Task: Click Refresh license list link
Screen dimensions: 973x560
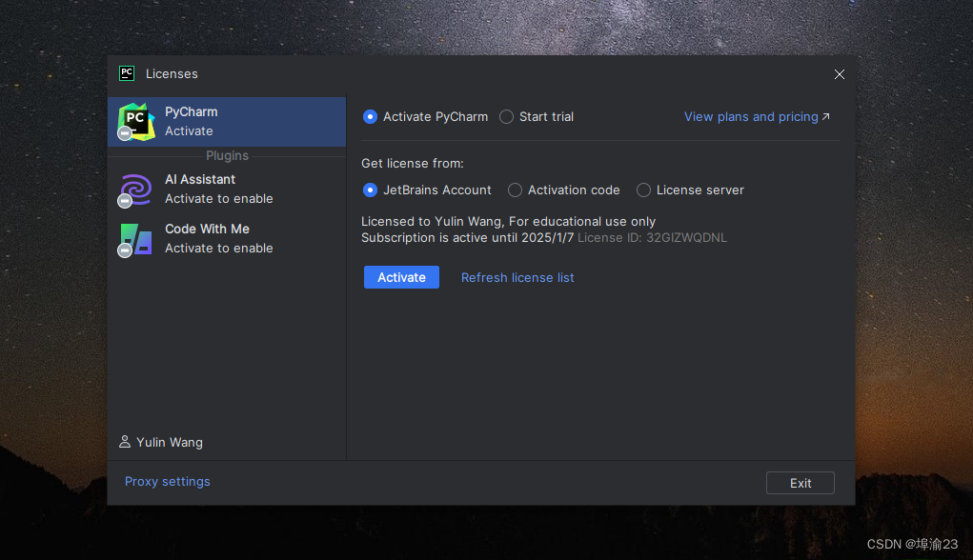Action: tap(517, 277)
